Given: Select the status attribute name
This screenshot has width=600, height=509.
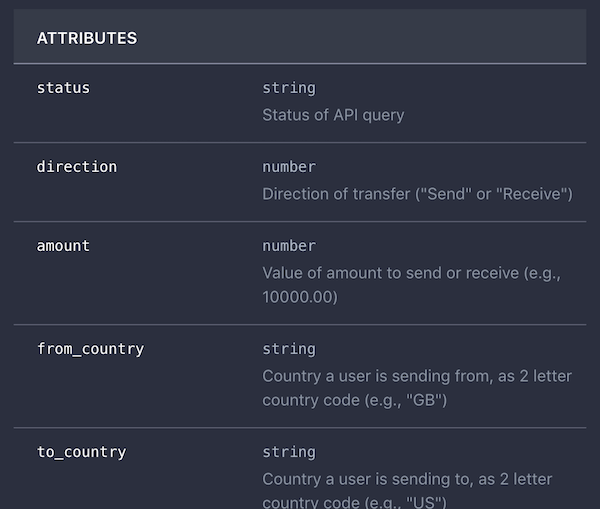Looking at the screenshot, I should [x=63, y=88].
